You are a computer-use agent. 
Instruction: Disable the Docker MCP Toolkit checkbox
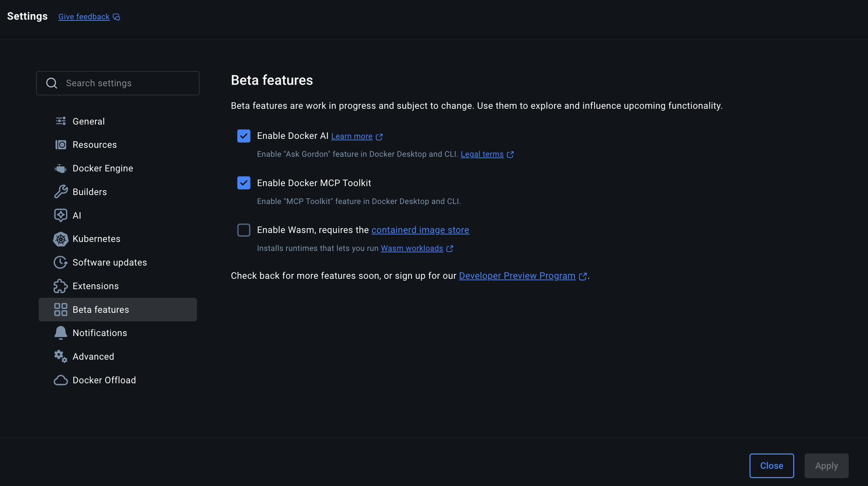tap(244, 183)
